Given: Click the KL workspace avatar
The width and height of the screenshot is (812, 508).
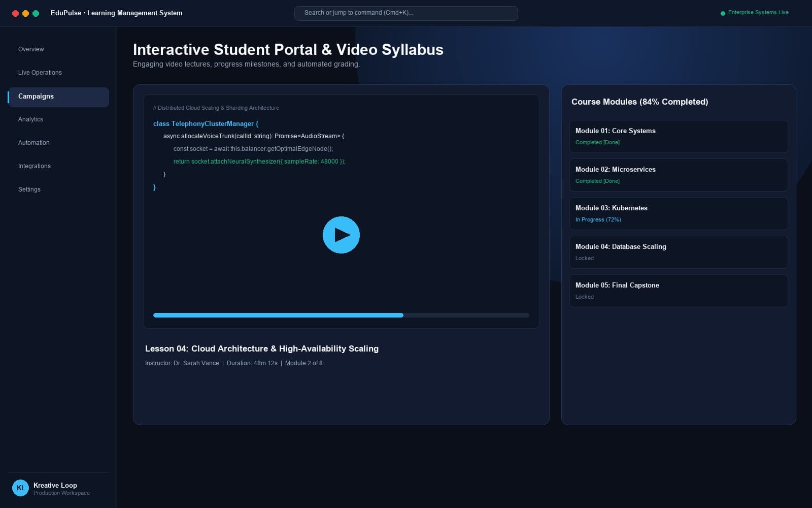Looking at the screenshot, I should coord(20,488).
